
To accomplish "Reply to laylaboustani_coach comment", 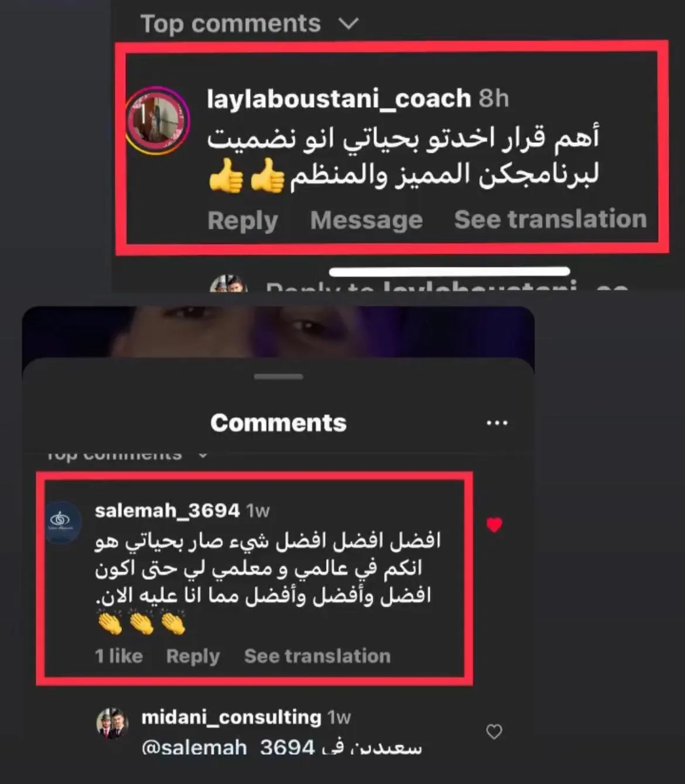I will pyautogui.click(x=242, y=221).
